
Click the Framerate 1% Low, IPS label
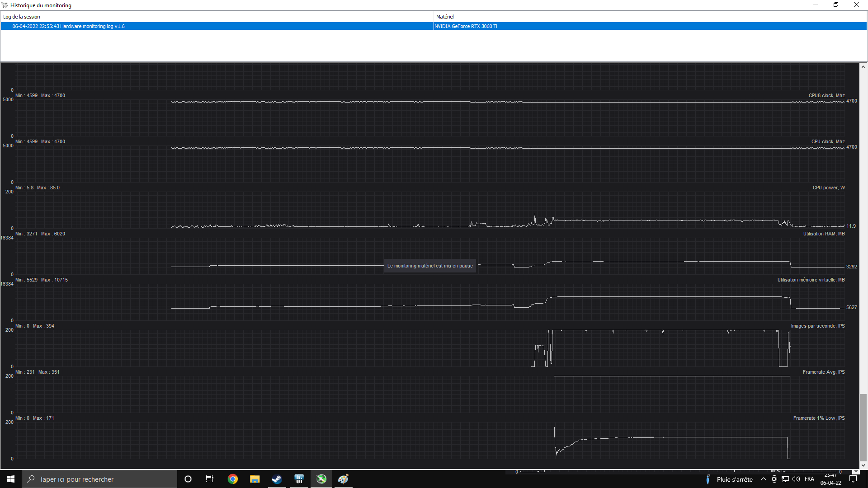coord(819,418)
